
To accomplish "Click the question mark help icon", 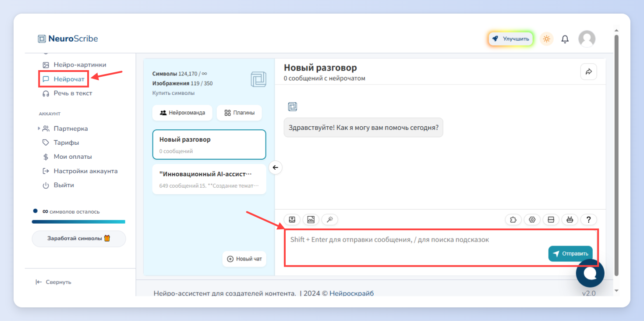I will pyautogui.click(x=589, y=220).
